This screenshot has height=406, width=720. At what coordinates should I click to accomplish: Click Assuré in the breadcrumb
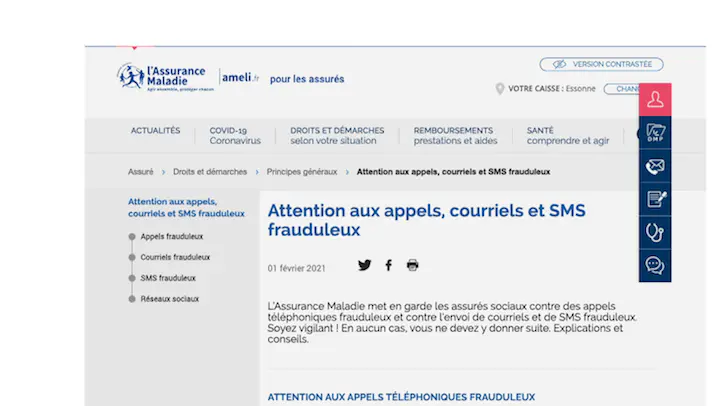(x=141, y=172)
